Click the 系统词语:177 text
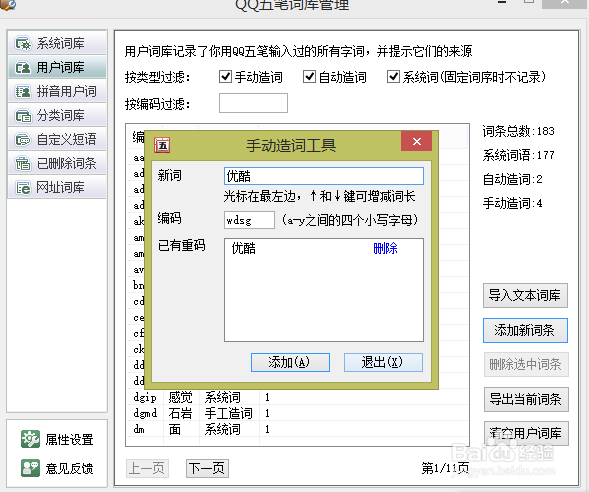The image size is (589, 492). pyautogui.click(x=518, y=155)
